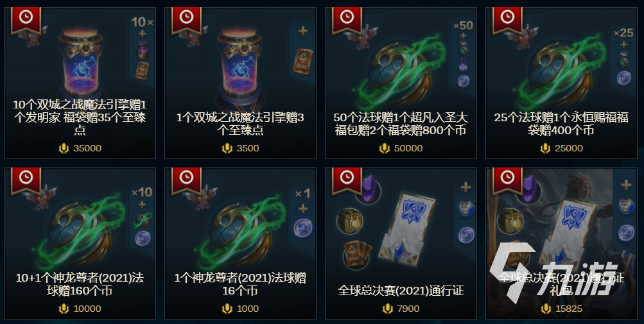Click the card pack icon on the 7900 pass card
644x324 pixels.
(x=356, y=255)
